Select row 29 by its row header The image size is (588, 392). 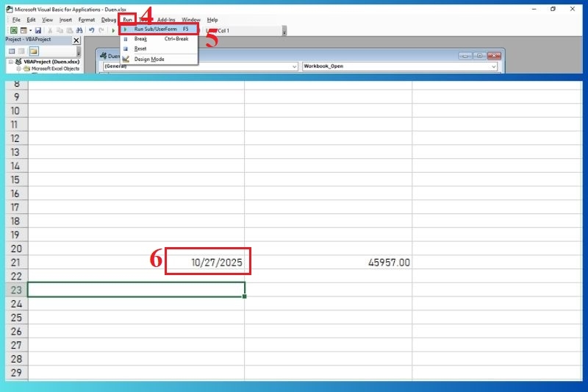click(x=16, y=372)
